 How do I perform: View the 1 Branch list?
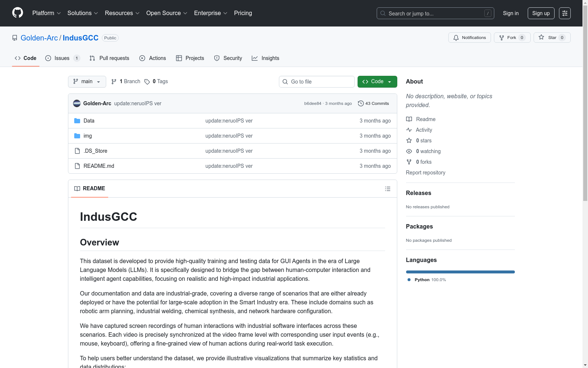pyautogui.click(x=126, y=82)
